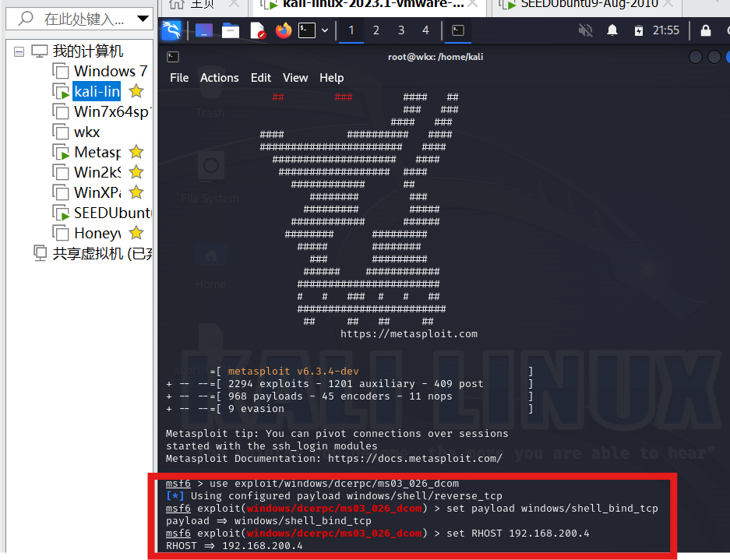
Task: Open the search box dropdown arrow
Action: 143,19
